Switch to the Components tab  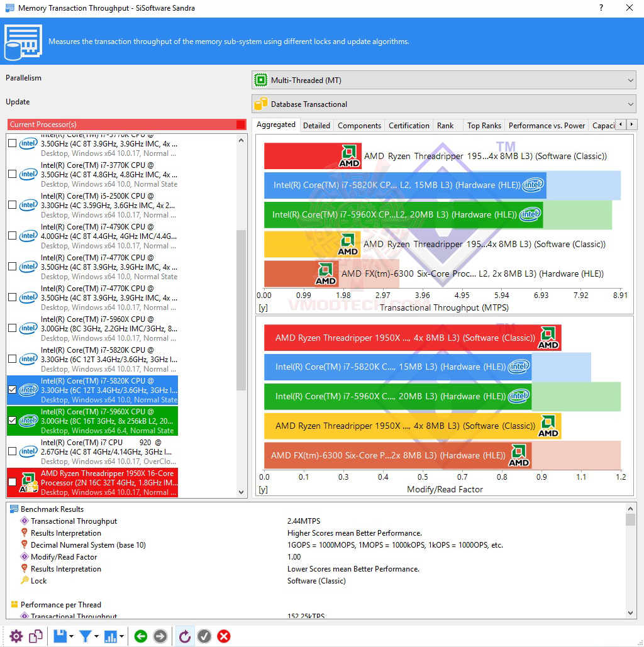click(359, 126)
